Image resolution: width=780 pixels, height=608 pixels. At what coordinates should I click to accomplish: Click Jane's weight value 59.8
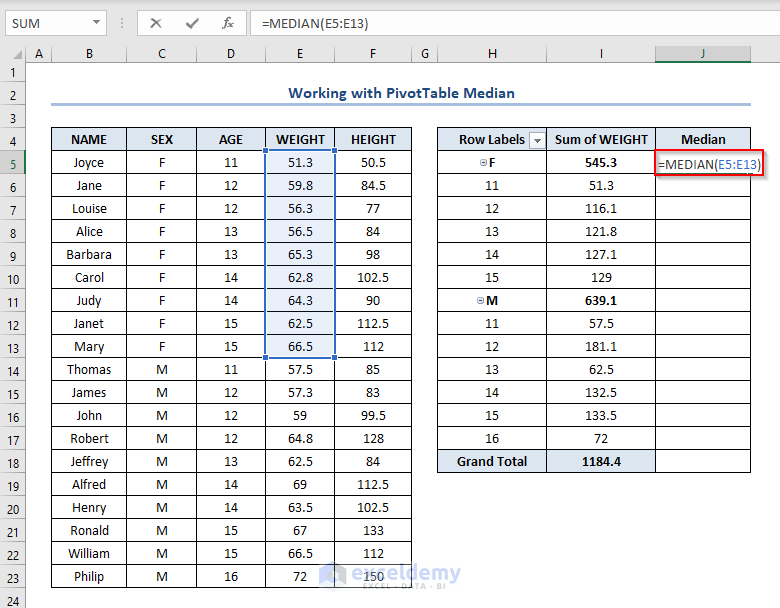click(x=300, y=186)
